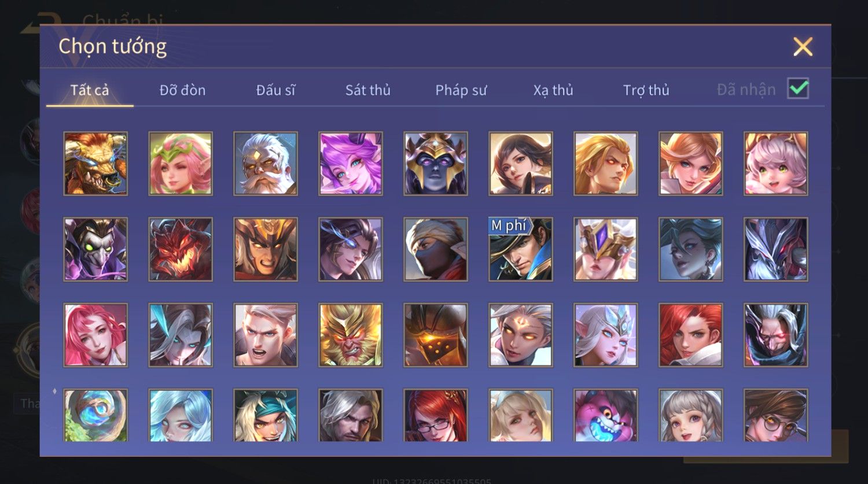Pick the pink grinning cat hero
Image resolution: width=868 pixels, height=484 pixels.
coord(606,415)
